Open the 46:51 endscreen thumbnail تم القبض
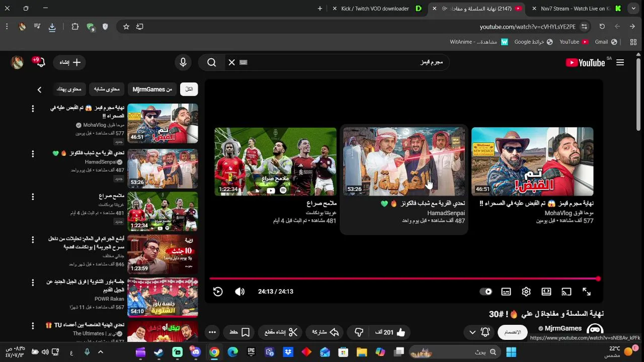 [x=532, y=161]
